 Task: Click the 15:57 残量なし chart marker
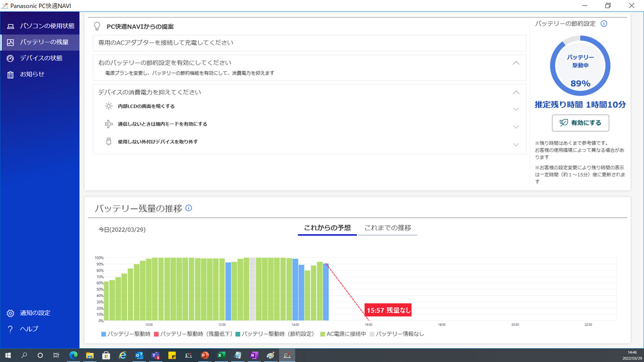click(x=388, y=310)
